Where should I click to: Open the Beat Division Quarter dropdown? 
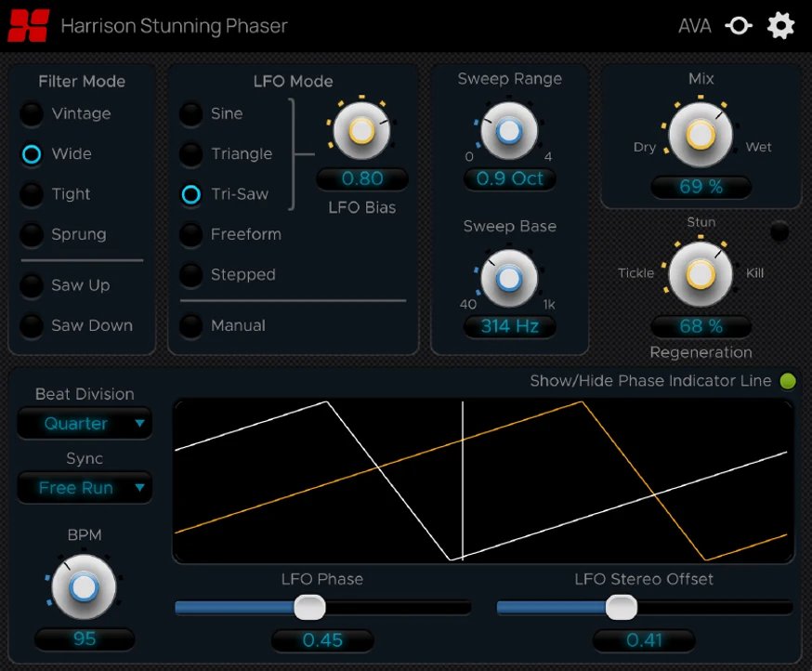coord(85,424)
